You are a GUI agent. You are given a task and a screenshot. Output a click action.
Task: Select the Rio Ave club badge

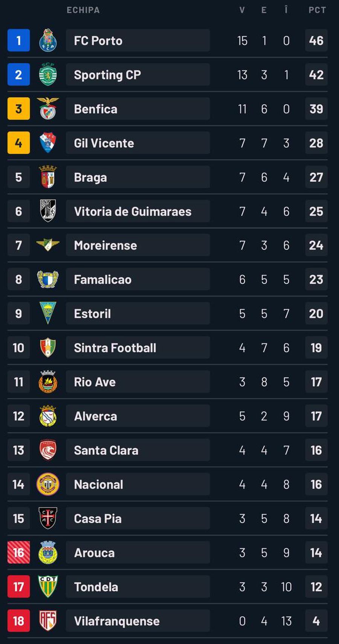48,382
